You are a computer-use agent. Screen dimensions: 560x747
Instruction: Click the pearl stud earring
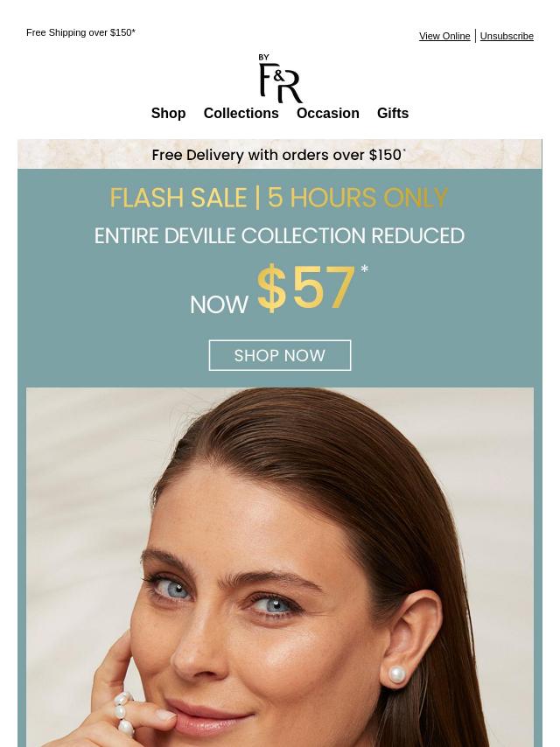pos(397,674)
